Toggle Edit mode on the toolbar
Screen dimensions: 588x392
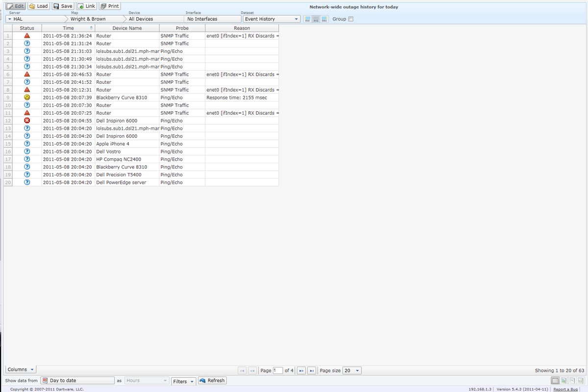point(11,6)
